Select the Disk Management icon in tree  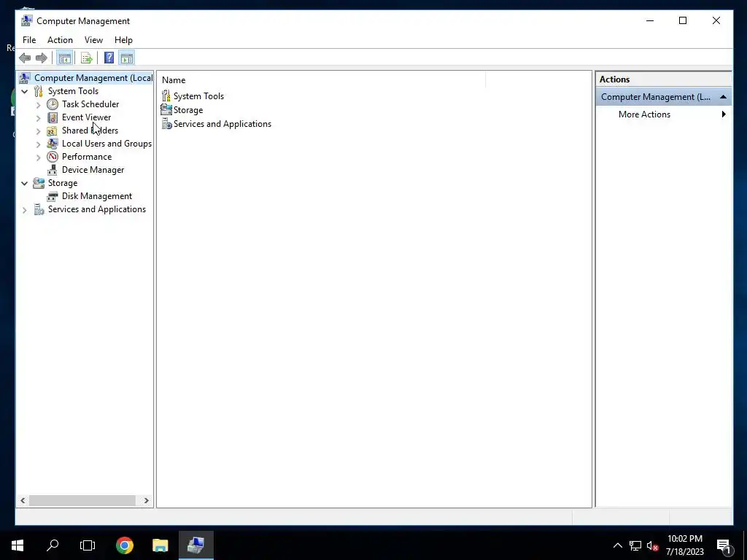pyautogui.click(x=53, y=196)
